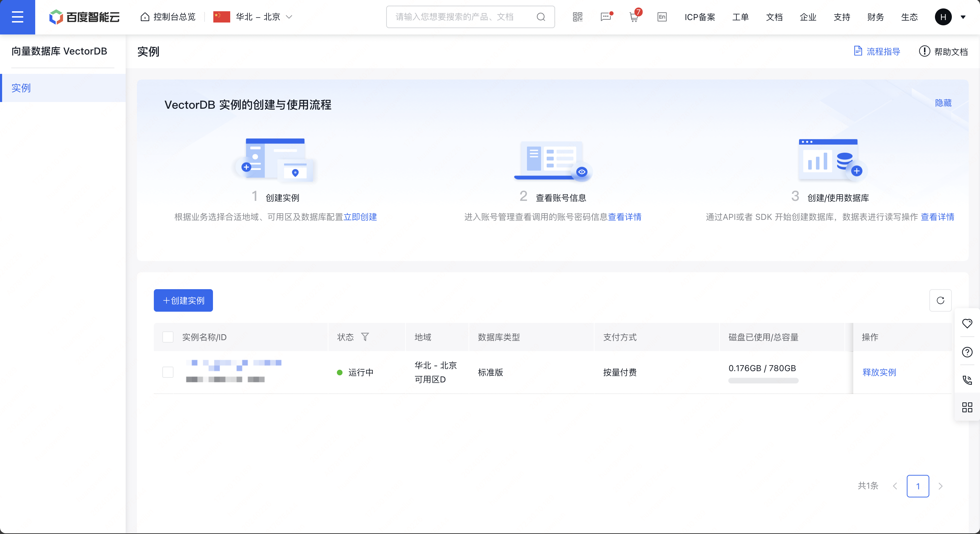Hide the workflow guide via 隐藏
Image resolution: width=980 pixels, height=534 pixels.
pos(943,103)
